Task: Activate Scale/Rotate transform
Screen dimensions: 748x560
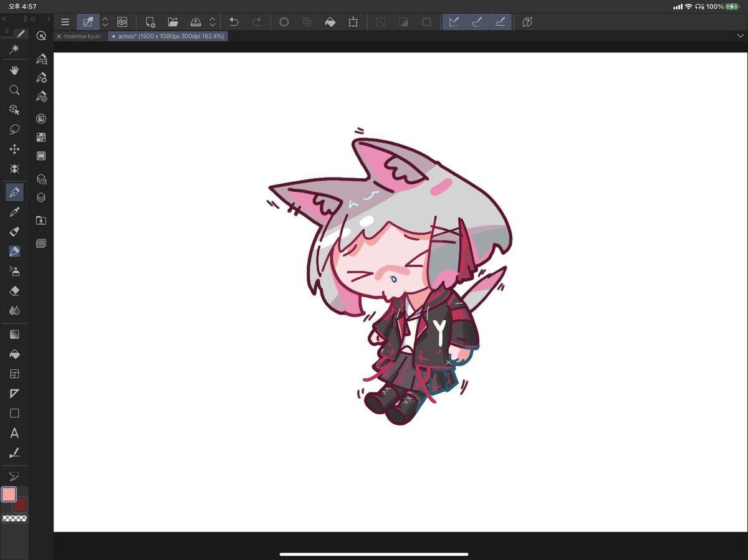Action: pos(353,22)
